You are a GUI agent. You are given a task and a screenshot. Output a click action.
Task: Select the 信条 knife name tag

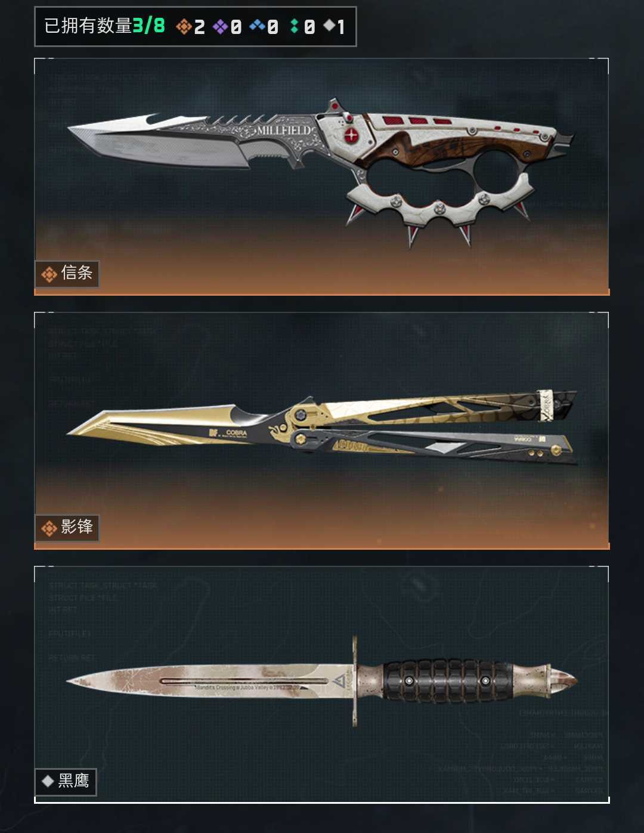click(67, 274)
